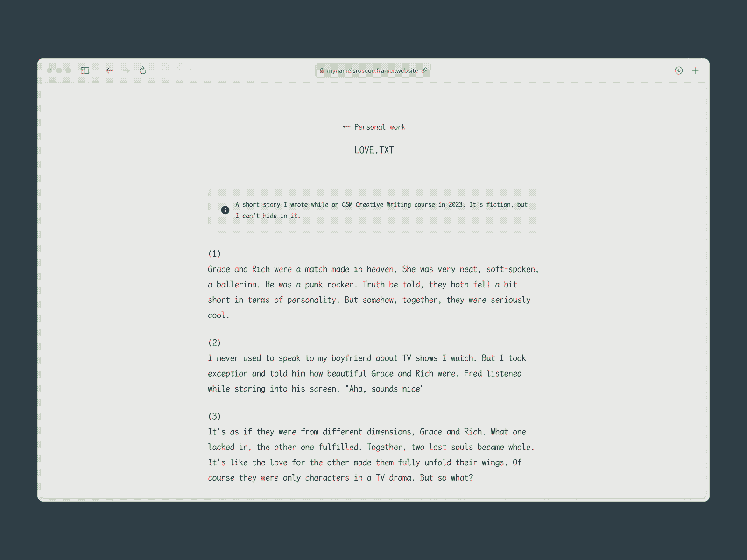Screen dimensions: 747x560
Task: Copy link using chain icon in address bar
Action: tap(424, 70)
